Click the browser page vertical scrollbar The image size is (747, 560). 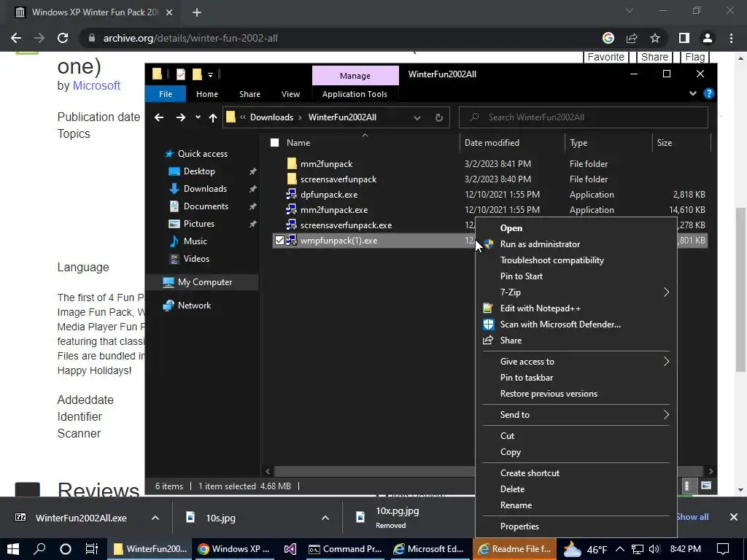[741, 289]
